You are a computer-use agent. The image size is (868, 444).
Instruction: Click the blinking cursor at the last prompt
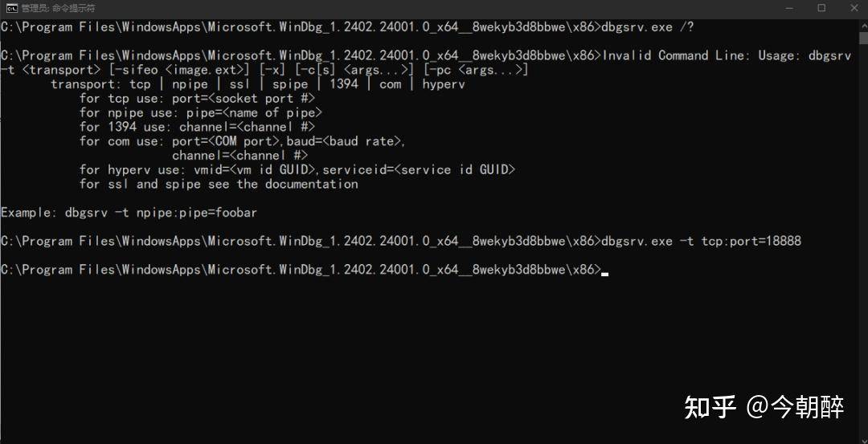point(604,273)
